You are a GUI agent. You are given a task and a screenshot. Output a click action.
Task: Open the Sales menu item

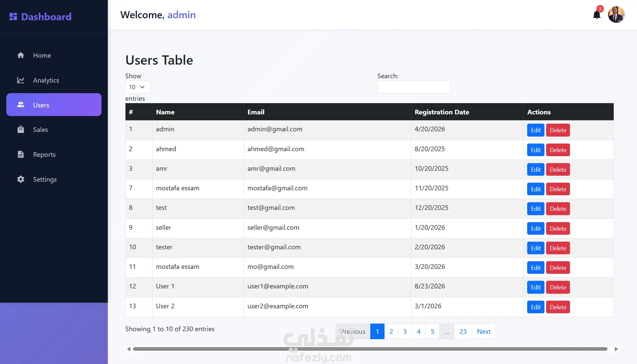(x=54, y=130)
